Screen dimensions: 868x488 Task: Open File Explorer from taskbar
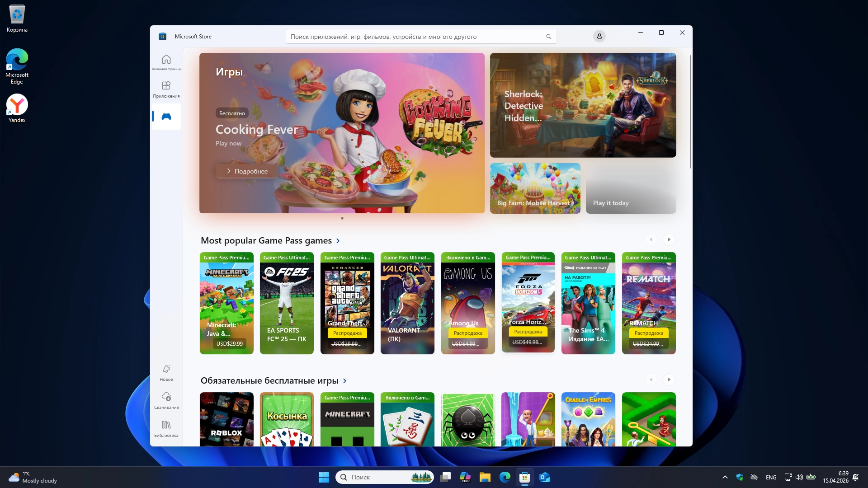point(485,477)
